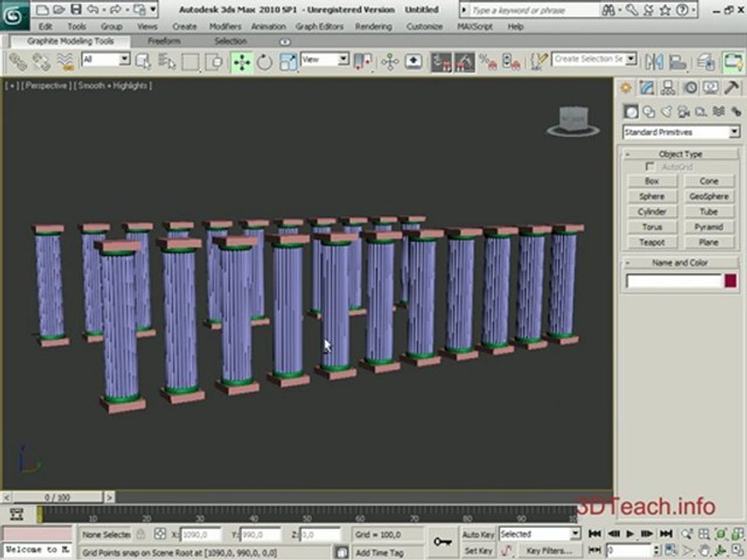Select the Lights category icon
747x560 pixels.
(667, 112)
